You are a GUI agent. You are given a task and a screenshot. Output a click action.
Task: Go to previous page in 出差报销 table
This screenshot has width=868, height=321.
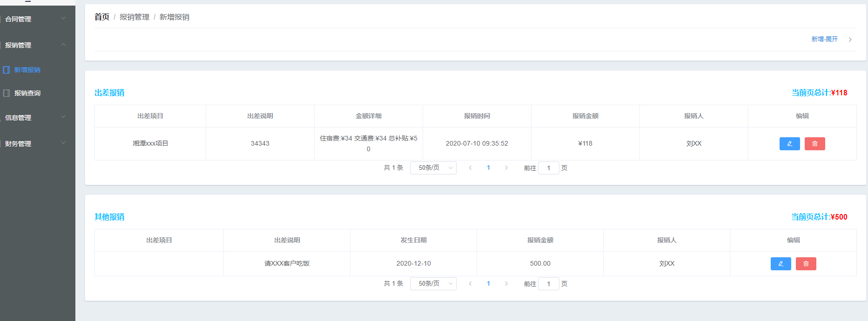tap(470, 168)
